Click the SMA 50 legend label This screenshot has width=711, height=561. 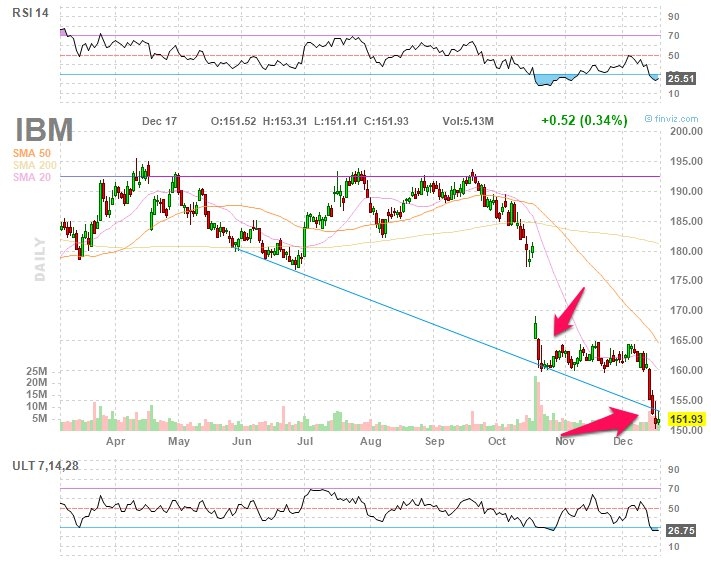click(32, 153)
